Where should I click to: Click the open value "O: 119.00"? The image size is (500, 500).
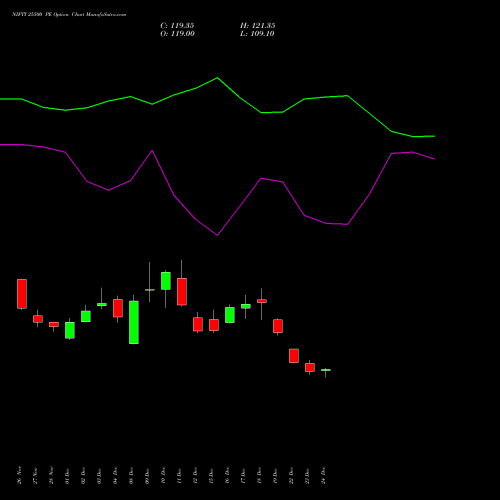coord(177,34)
